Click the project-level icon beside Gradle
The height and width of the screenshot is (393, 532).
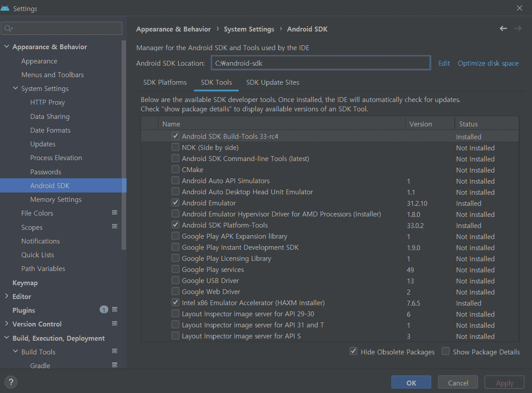click(x=114, y=365)
